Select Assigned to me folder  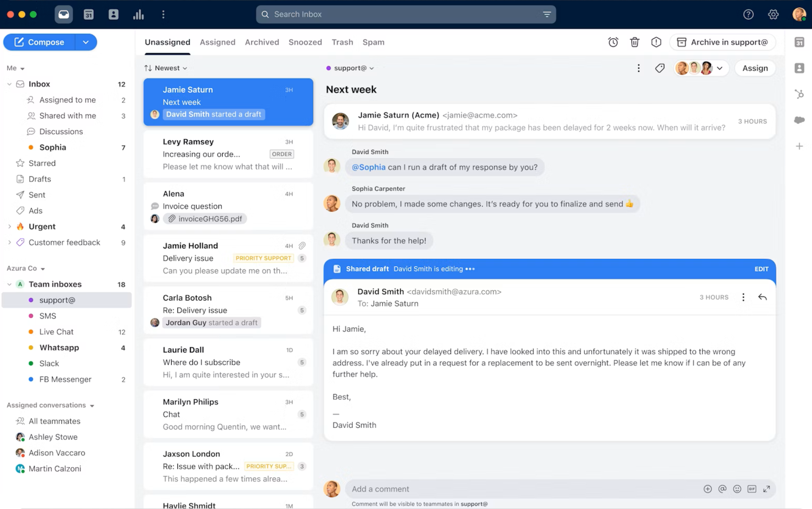click(67, 100)
